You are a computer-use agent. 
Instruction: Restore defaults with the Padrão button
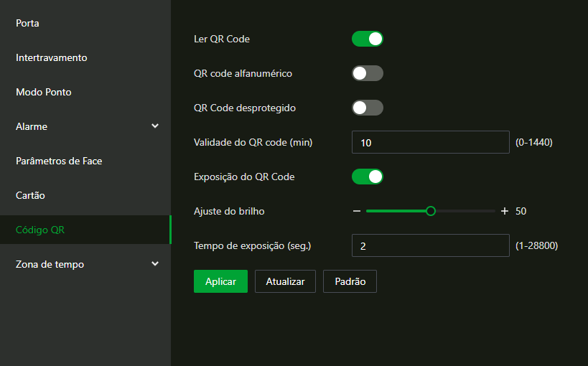[x=350, y=281]
